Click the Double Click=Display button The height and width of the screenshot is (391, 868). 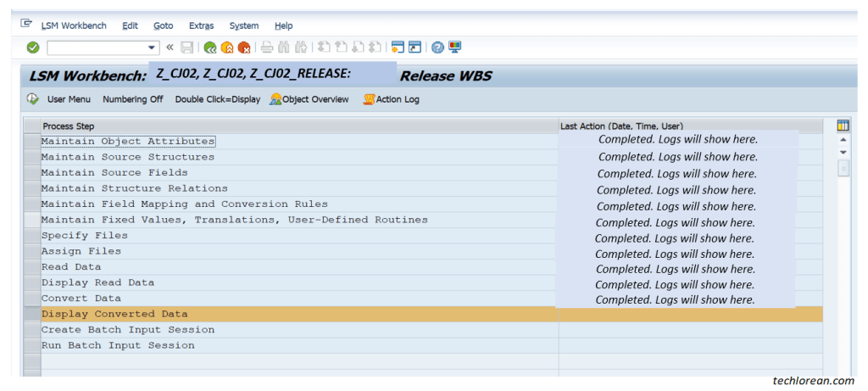click(x=218, y=100)
